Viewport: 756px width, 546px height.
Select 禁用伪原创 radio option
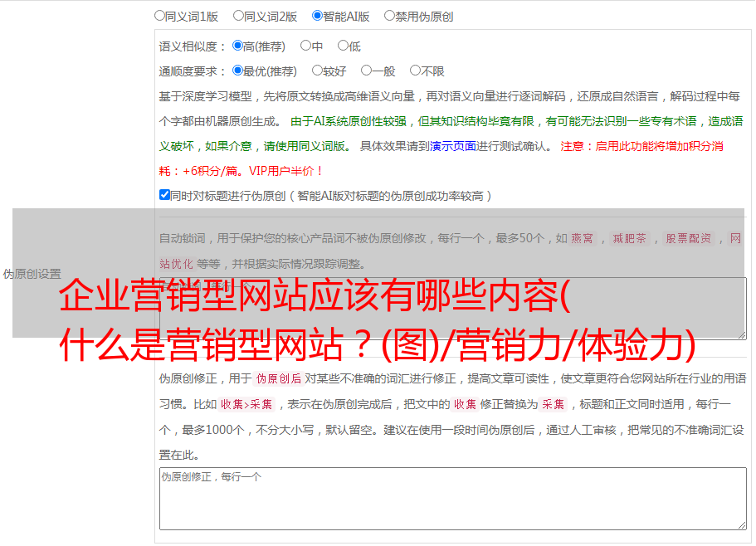[x=389, y=16]
